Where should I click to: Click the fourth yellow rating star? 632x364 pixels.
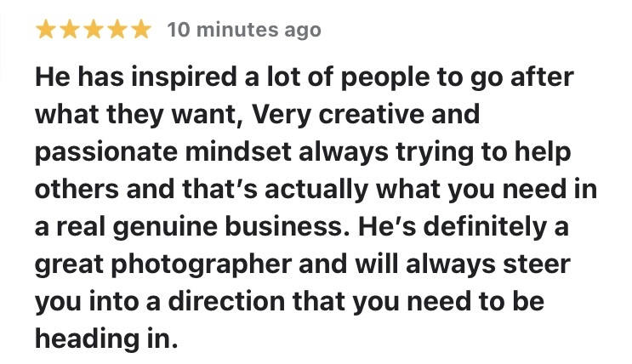pos(117,31)
